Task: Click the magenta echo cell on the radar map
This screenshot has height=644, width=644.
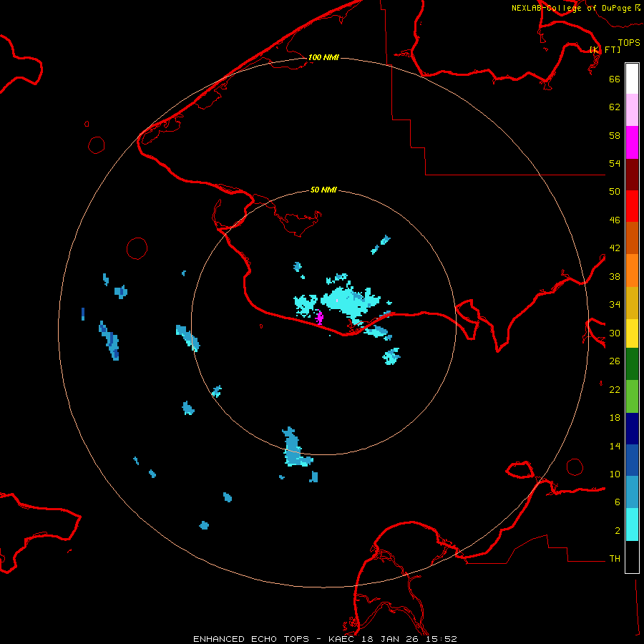Action: 319,318
